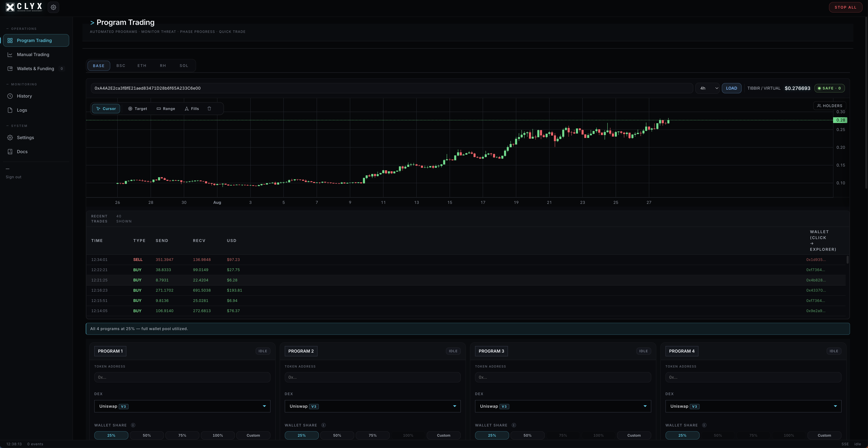Click the Program 2 wallet share info icon
The width and height of the screenshot is (868, 448).
[323, 425]
